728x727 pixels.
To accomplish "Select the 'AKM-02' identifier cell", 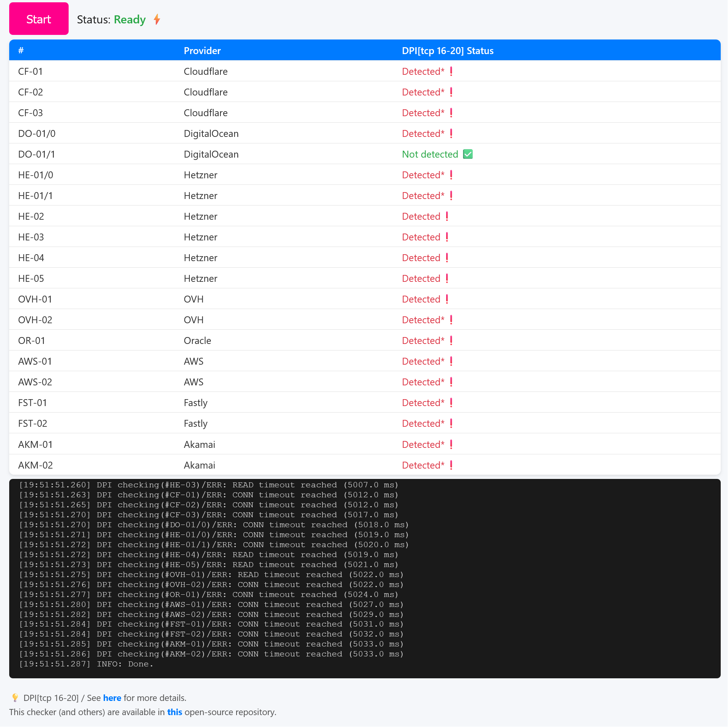I will point(36,465).
